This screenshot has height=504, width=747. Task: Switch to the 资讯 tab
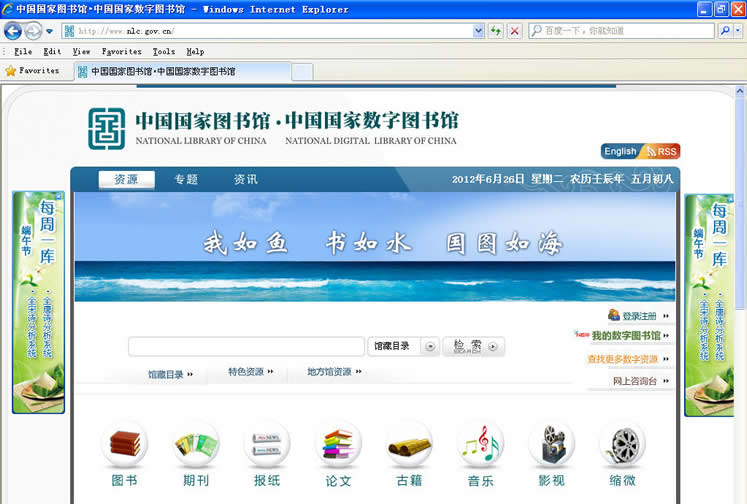245,180
